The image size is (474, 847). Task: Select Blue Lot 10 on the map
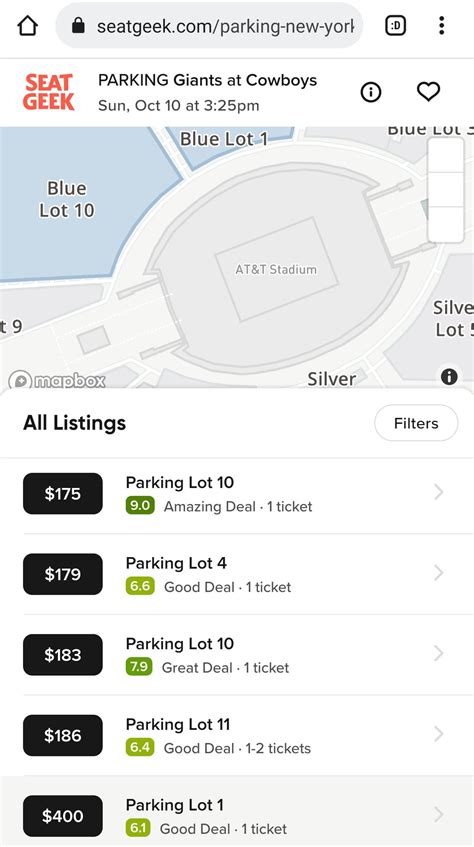(x=66, y=199)
